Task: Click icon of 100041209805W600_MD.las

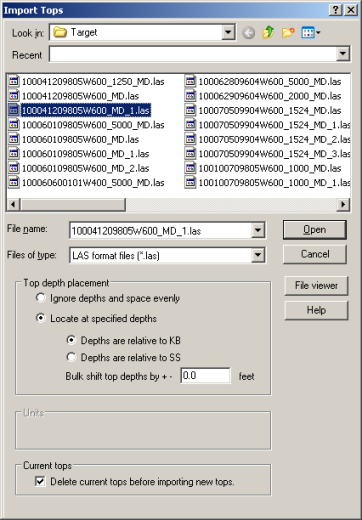Action: coord(14,96)
